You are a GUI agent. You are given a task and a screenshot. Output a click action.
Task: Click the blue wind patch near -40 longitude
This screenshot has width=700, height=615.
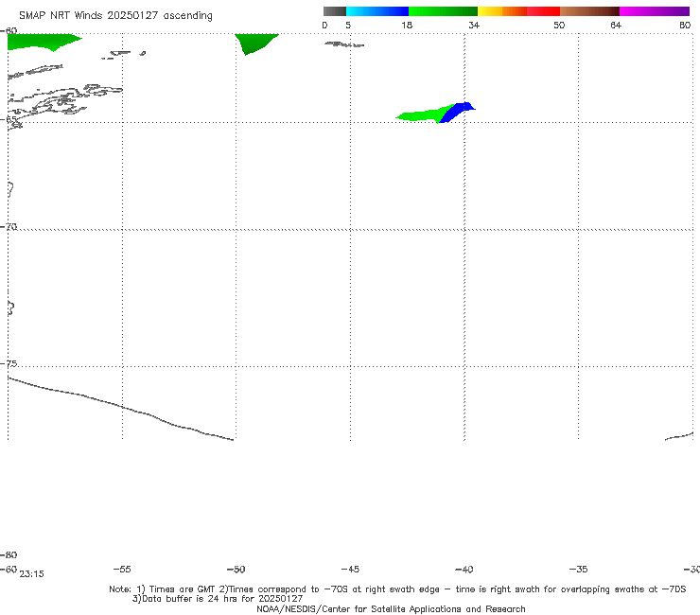pos(456,112)
